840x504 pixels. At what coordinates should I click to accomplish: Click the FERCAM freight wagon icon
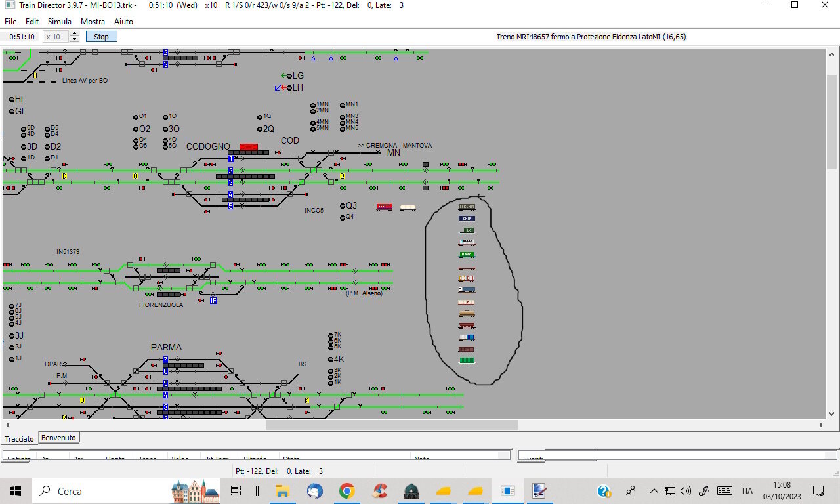pos(467,207)
